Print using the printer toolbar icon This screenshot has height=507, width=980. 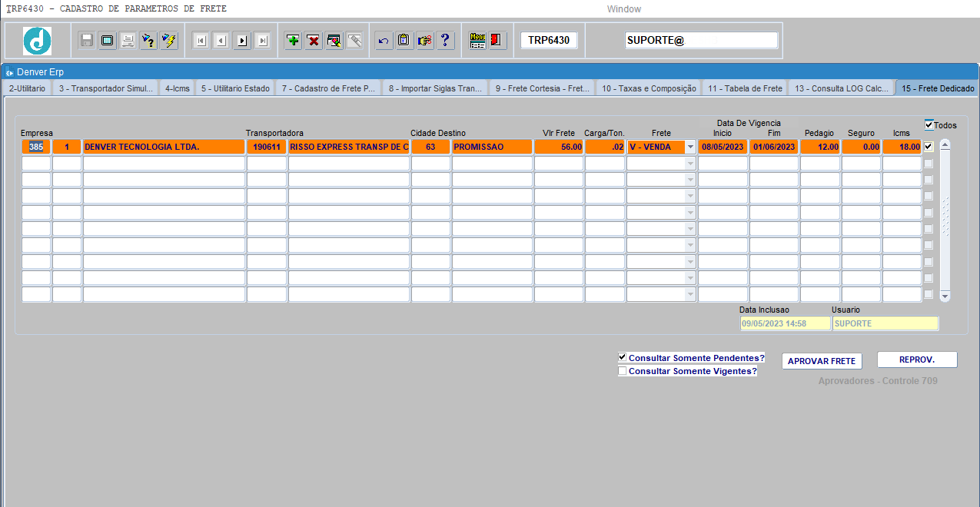pos(128,41)
